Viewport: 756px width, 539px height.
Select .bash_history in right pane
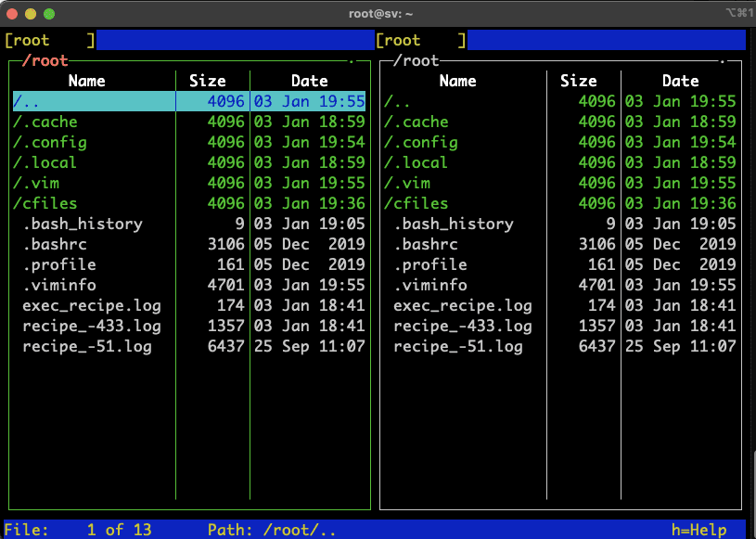coord(560,224)
